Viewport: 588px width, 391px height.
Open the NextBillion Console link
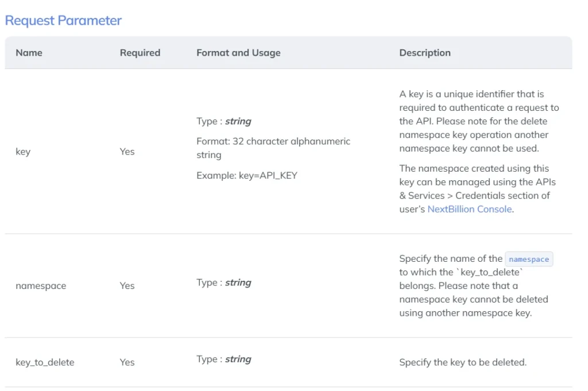[470, 209]
